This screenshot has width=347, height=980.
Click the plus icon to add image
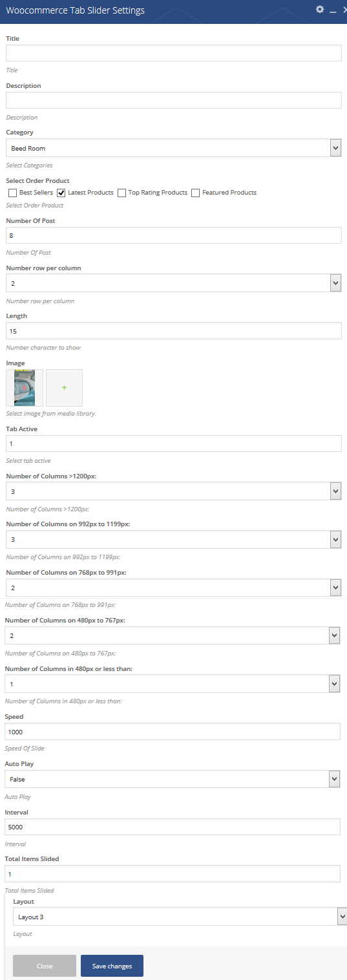(x=64, y=387)
